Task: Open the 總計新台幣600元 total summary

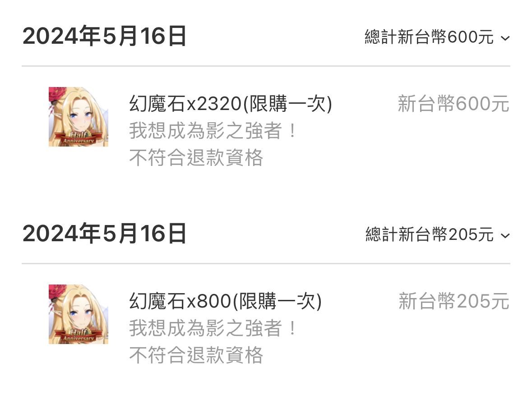Action: tap(429, 37)
